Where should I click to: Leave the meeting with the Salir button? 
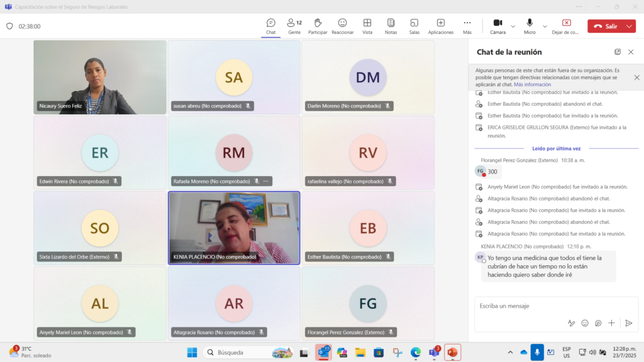[606, 26]
